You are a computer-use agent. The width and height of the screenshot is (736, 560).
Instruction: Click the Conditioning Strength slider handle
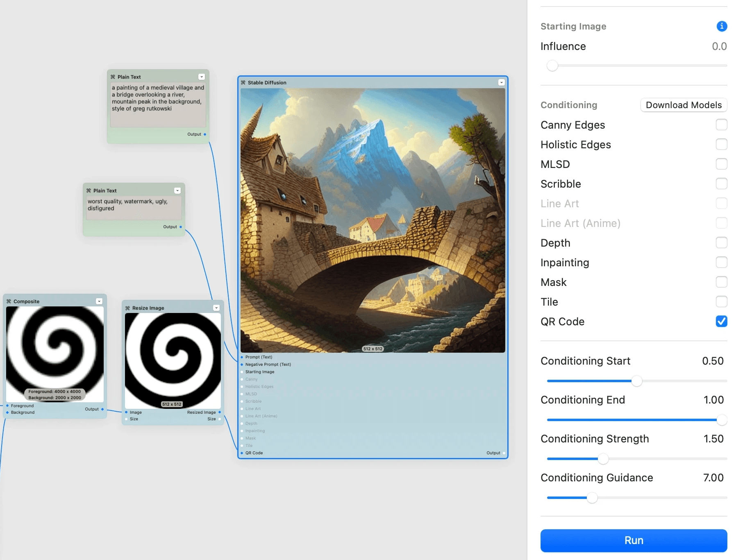click(603, 459)
